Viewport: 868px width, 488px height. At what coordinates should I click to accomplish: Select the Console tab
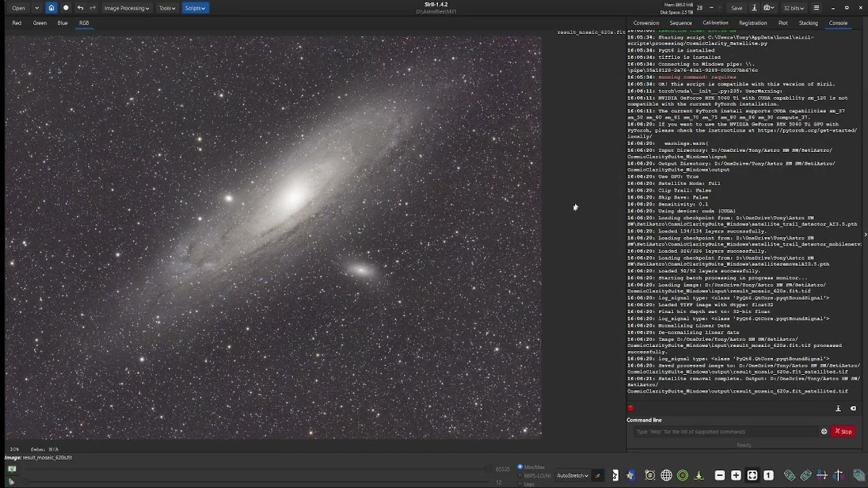click(838, 23)
